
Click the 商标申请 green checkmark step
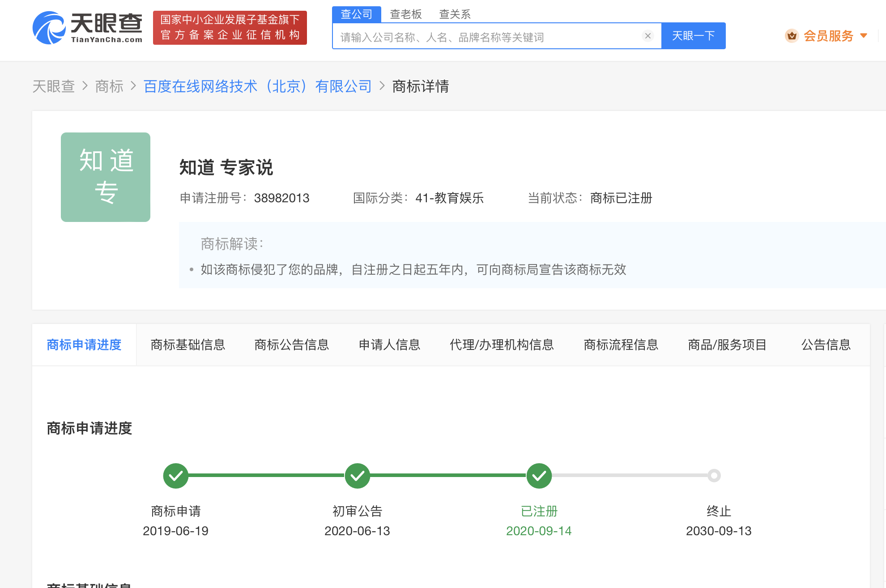point(175,475)
